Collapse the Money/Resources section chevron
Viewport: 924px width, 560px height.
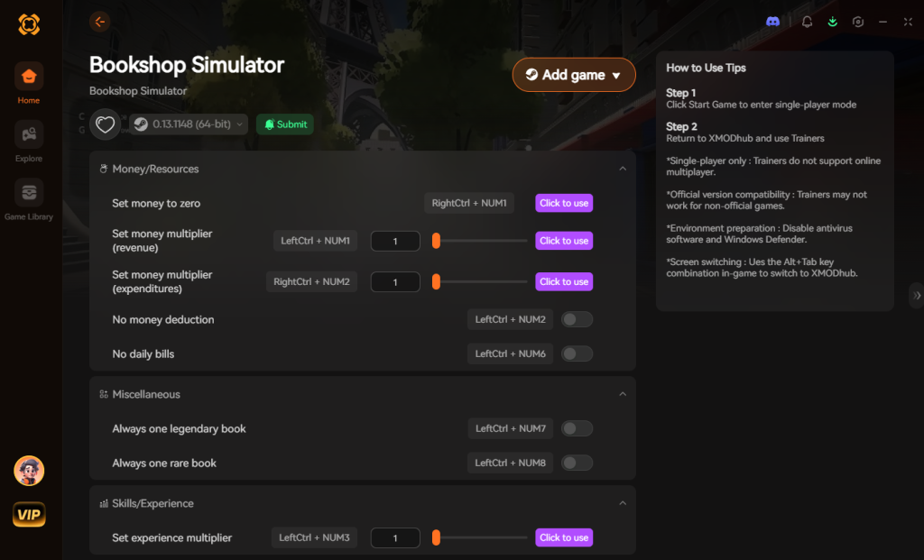623,169
